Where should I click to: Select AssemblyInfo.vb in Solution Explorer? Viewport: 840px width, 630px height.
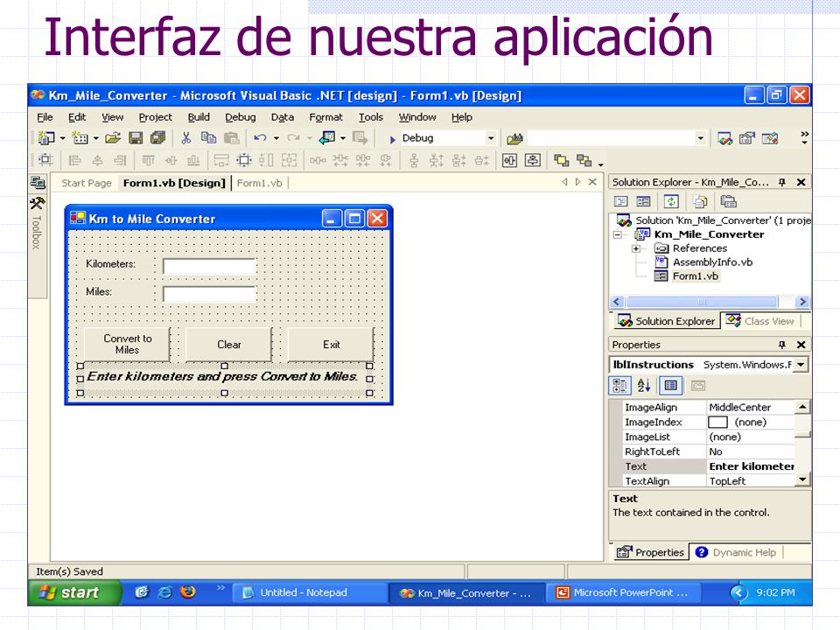(712, 262)
